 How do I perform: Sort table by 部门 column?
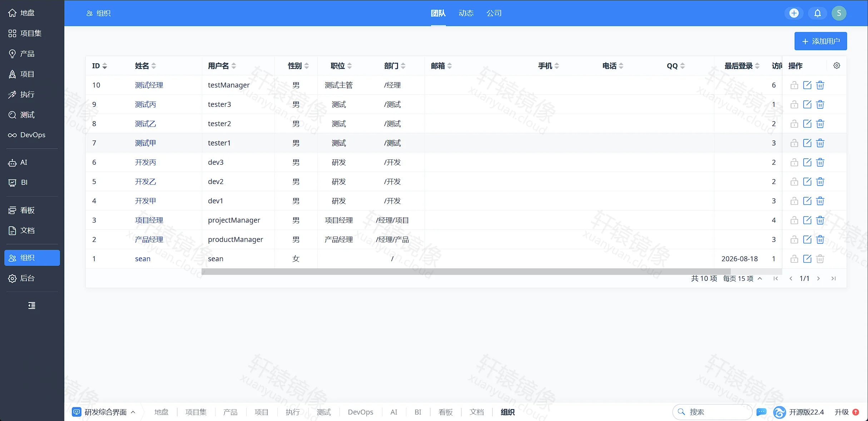pos(395,66)
